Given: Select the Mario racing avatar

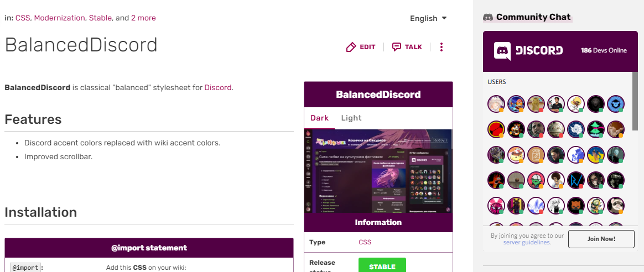Looking at the screenshot, I should [516, 104].
